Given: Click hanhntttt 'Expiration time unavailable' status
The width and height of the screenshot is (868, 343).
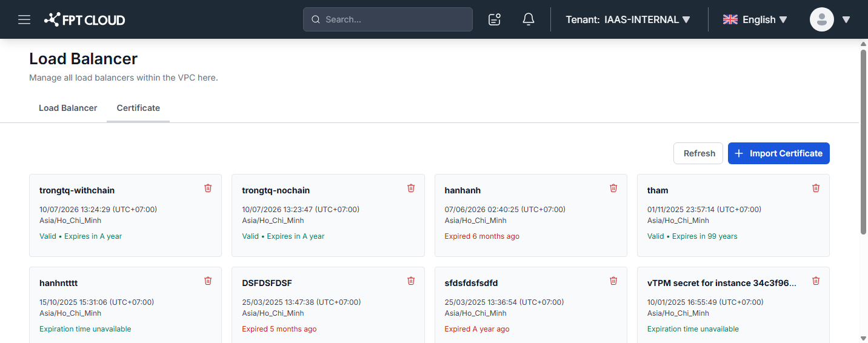Looking at the screenshot, I should pyautogui.click(x=85, y=329).
